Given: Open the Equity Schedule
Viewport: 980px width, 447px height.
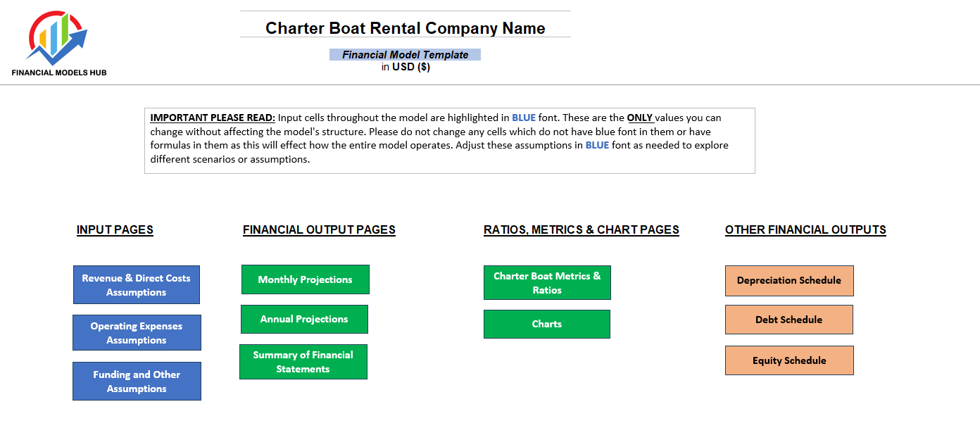Looking at the screenshot, I should [789, 360].
